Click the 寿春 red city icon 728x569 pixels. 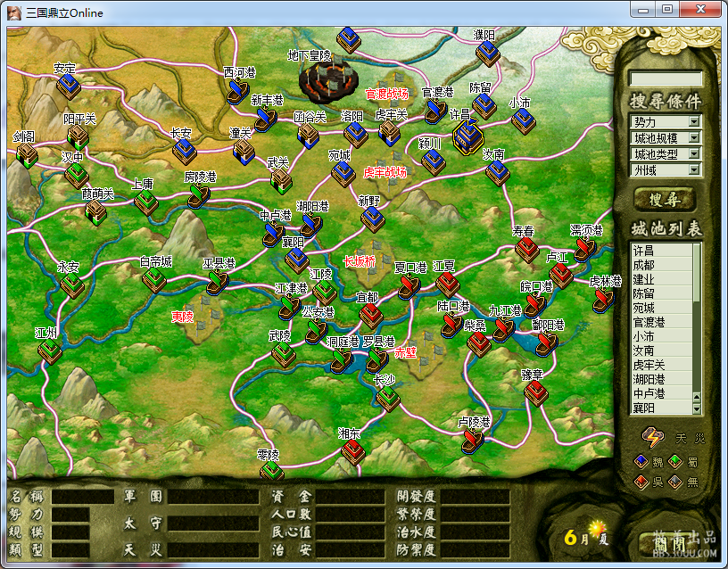pos(527,249)
